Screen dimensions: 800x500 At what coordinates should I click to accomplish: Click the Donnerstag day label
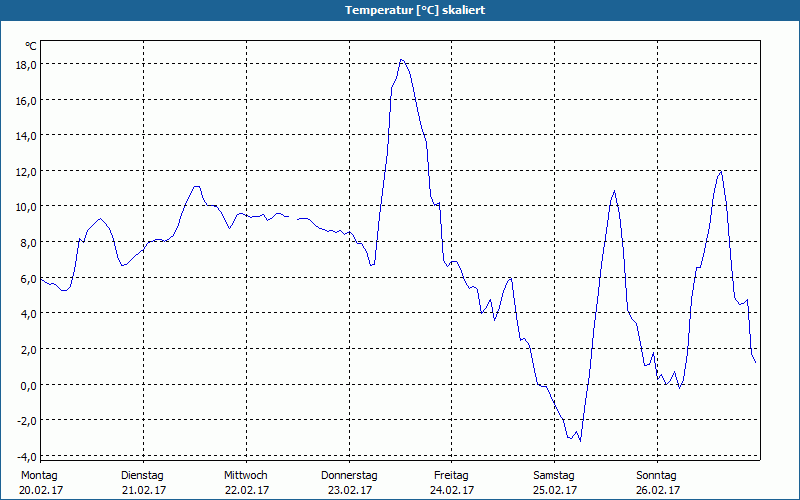click(349, 475)
